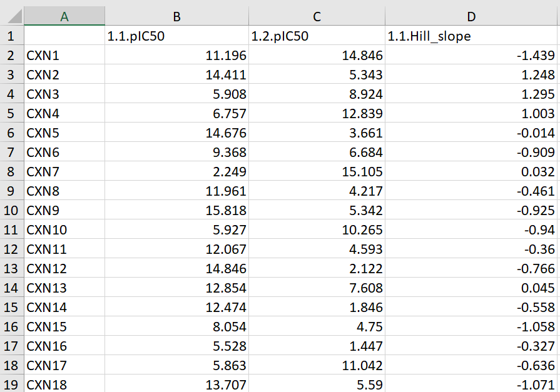Click the 1.2.pIC50 header cell
Screen dimensions: 560x392
click(x=316, y=36)
